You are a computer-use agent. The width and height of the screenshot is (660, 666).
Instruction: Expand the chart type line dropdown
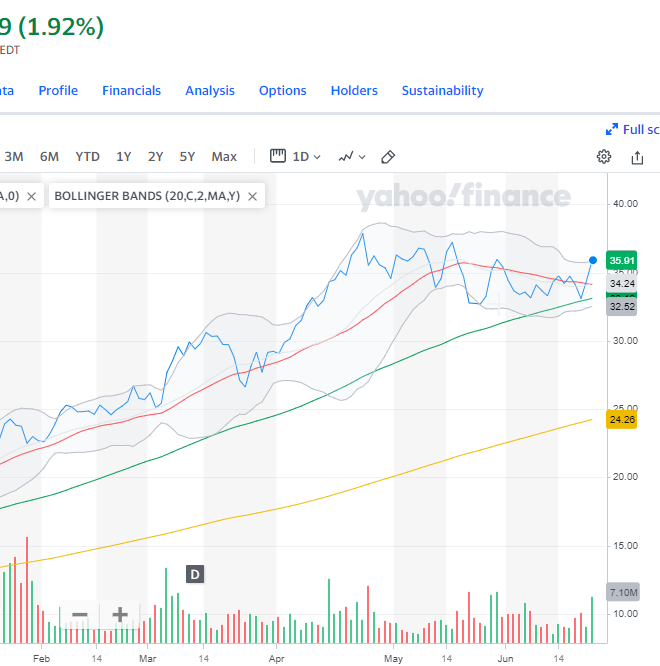point(351,157)
